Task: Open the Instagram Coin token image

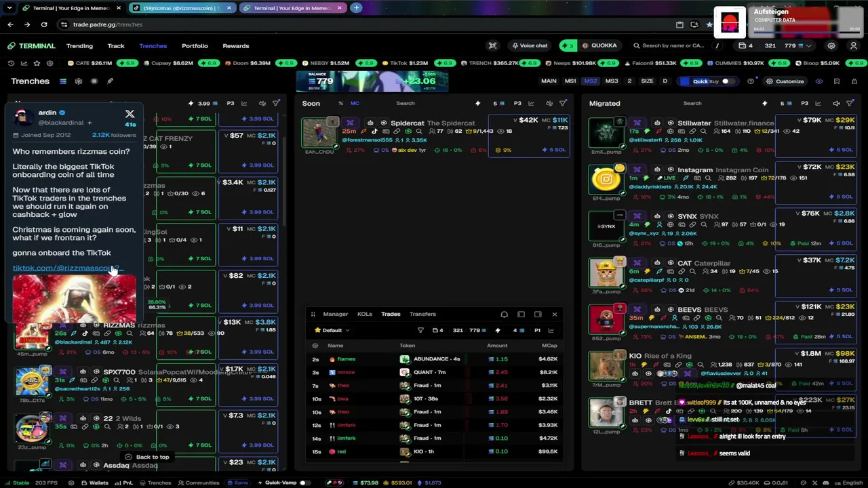Action: 606,180
